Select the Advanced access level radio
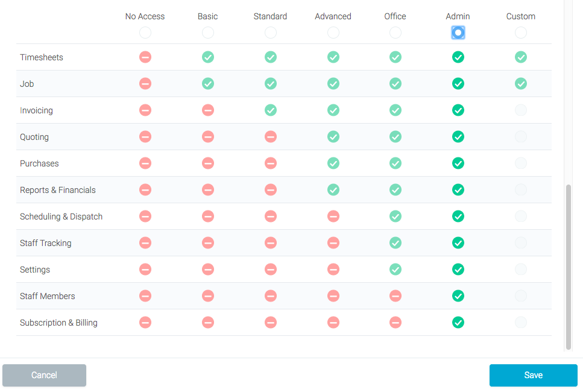Image resolution: width=583 pixels, height=392 pixels. tap(333, 33)
